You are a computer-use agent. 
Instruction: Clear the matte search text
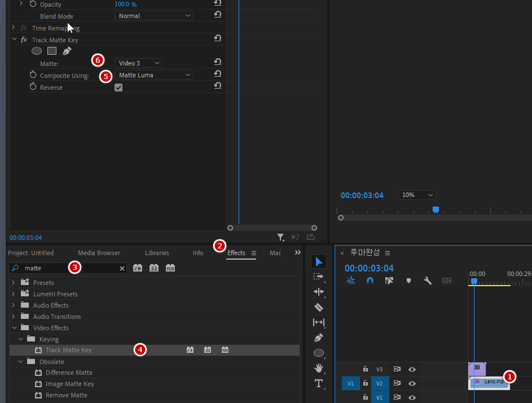tap(122, 269)
